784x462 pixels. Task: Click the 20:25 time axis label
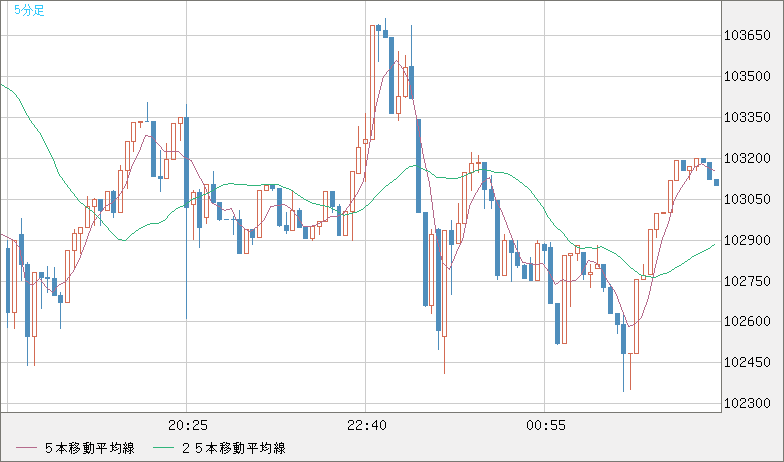pos(188,426)
